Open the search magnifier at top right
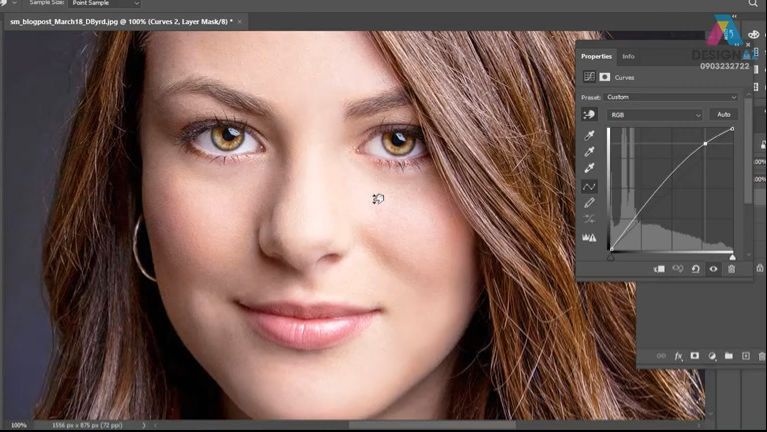Image resolution: width=767 pixels, height=432 pixels. coord(753,3)
